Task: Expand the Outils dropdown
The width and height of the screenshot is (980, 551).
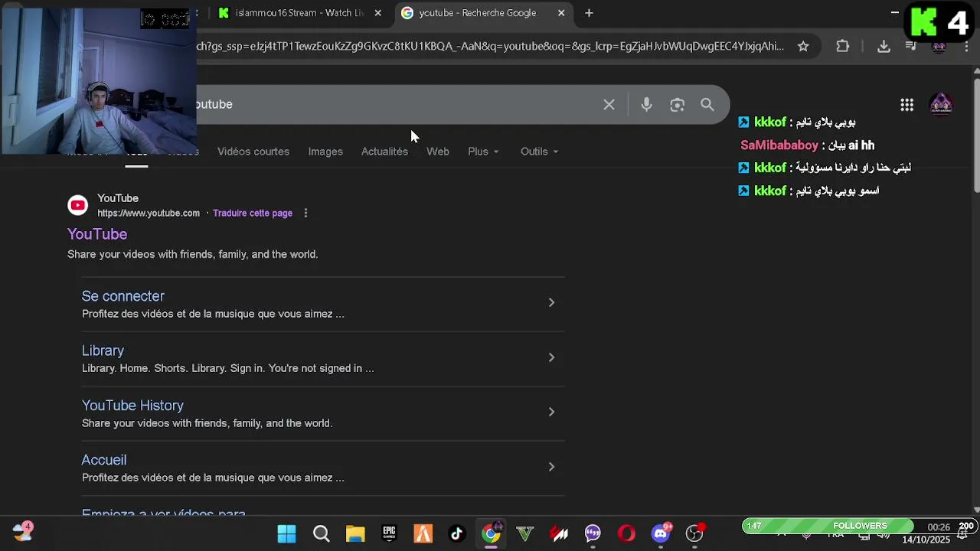Action: point(539,152)
